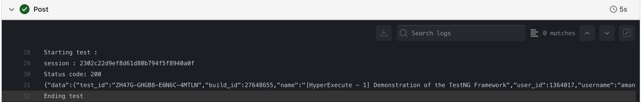
Task: Click the Post step title
Action: (x=41, y=9)
